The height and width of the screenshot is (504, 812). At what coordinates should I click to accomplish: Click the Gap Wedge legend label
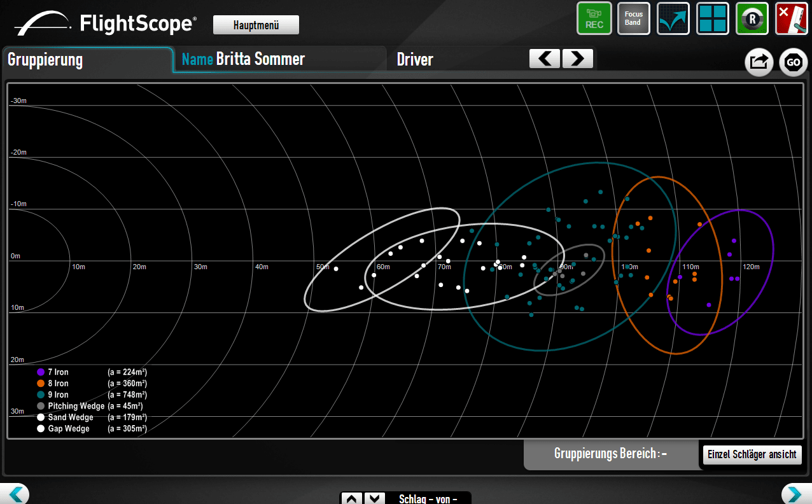click(x=69, y=429)
